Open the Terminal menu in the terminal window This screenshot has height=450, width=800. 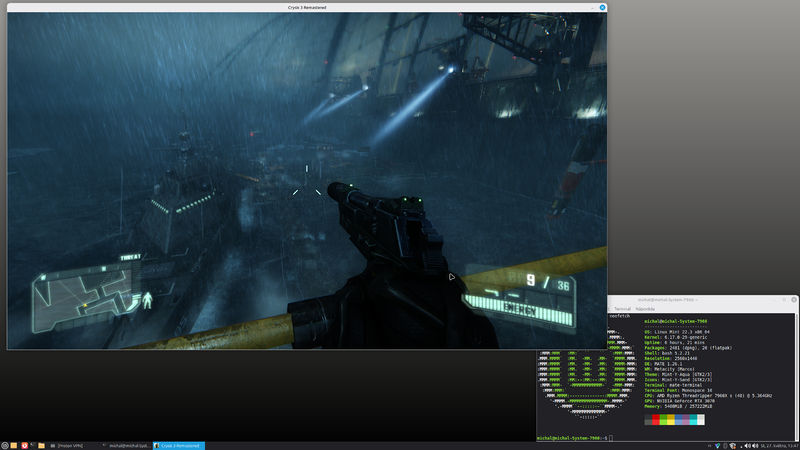(x=622, y=309)
